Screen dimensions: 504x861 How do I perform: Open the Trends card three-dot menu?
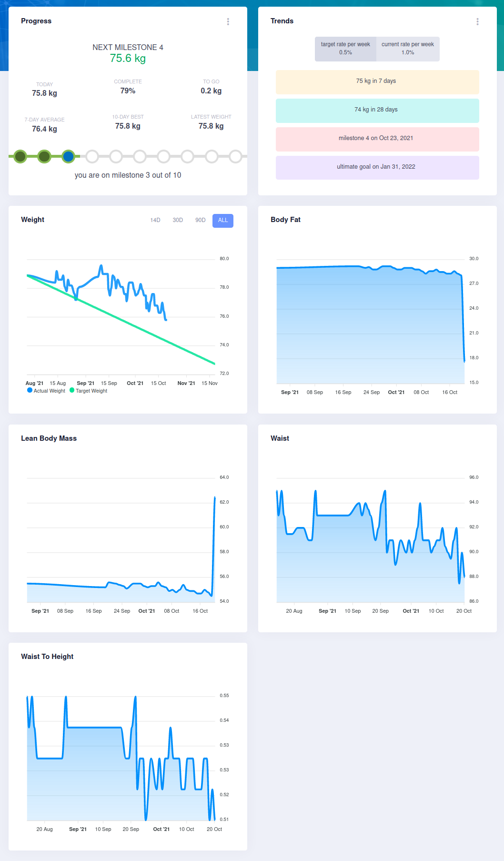click(477, 21)
